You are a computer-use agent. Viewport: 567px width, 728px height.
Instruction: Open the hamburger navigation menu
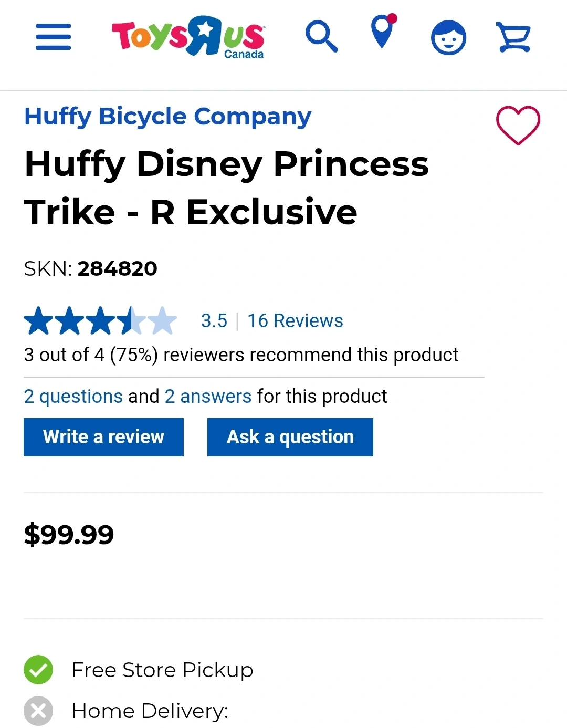[x=53, y=37]
